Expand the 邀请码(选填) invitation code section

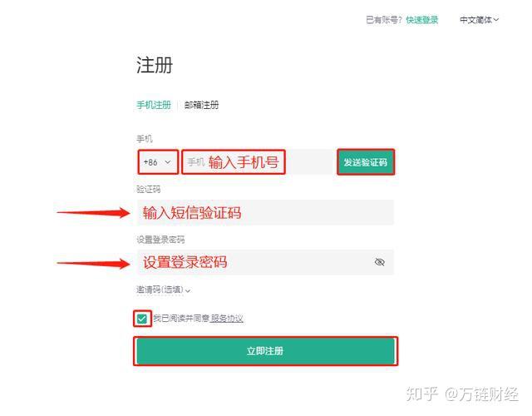click(164, 290)
